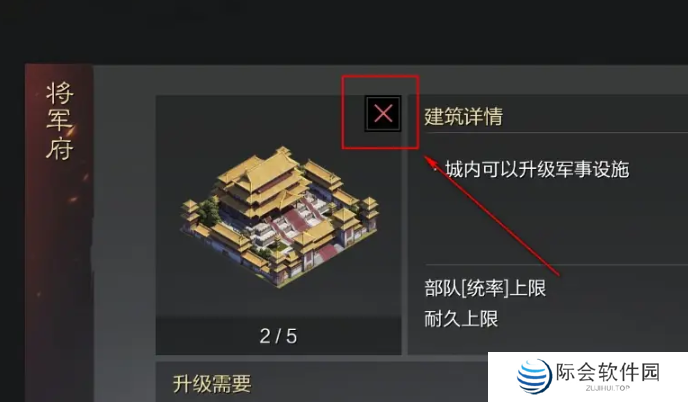Screen dimensions: 688x402
Task: Select the 2 / 5 level indicator
Action: click(x=278, y=336)
